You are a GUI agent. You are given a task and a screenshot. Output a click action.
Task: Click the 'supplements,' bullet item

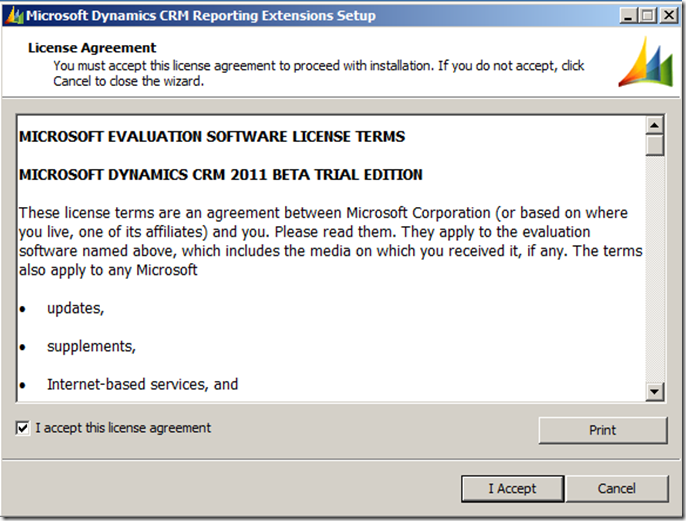coord(91,346)
